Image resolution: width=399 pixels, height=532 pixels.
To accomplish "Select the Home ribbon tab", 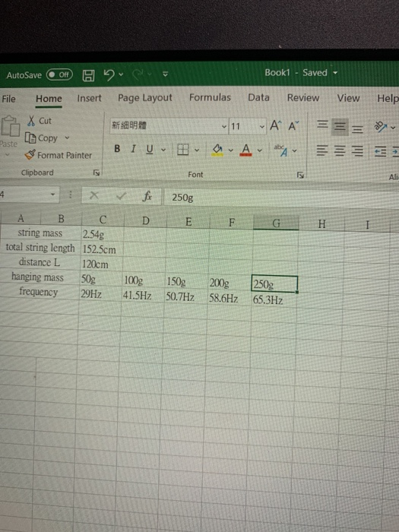I will (49, 99).
